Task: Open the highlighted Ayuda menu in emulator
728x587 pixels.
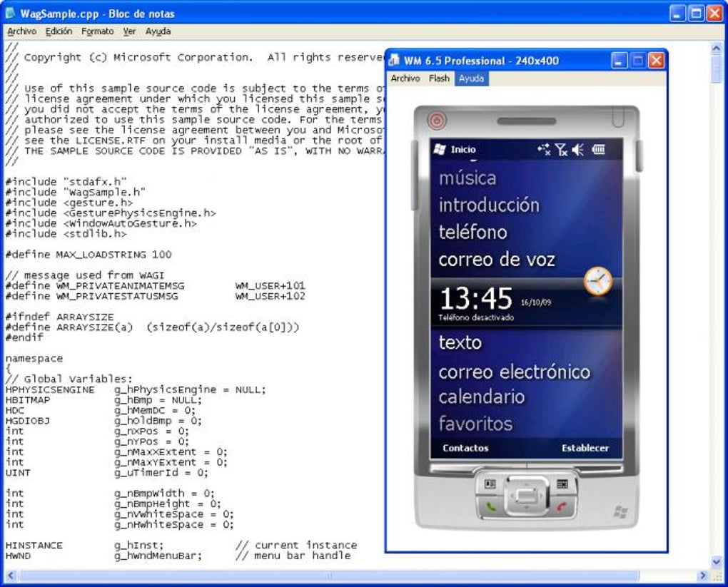Action: click(471, 78)
